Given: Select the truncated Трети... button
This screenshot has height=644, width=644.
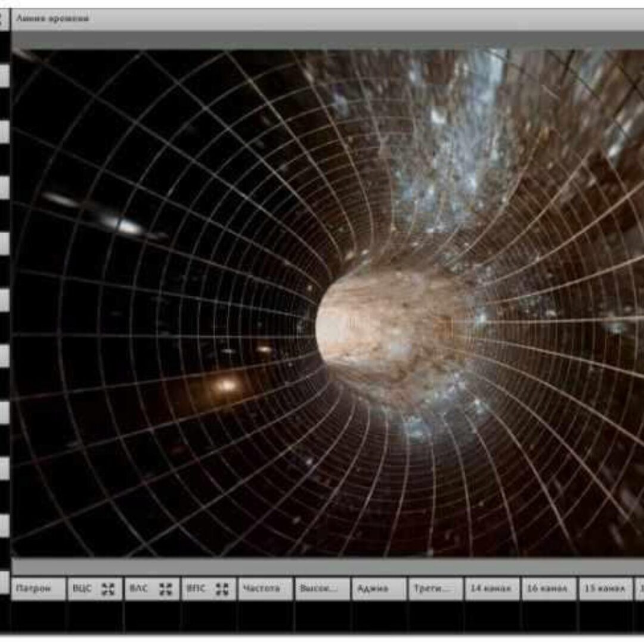Looking at the screenshot, I should point(435,589).
